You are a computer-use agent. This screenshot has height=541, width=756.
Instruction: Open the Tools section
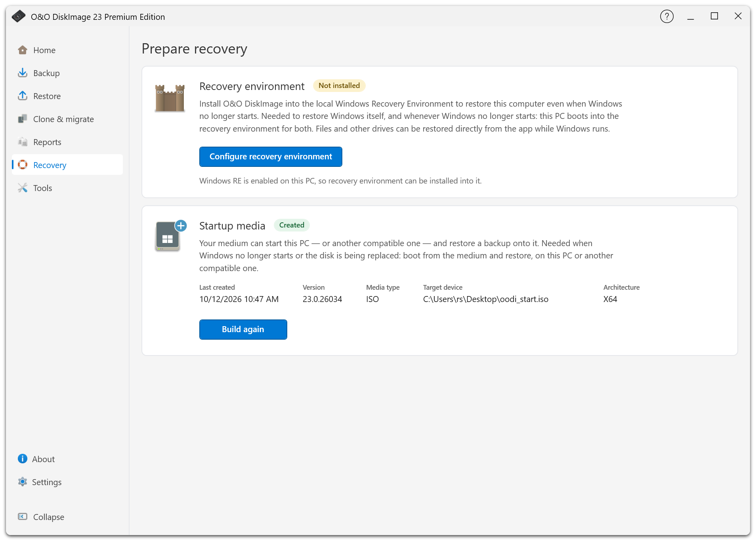coord(67,188)
